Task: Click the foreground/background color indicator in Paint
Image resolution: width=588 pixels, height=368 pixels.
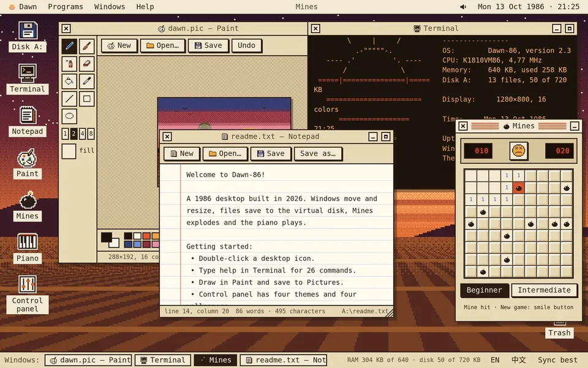Action: coord(110,240)
